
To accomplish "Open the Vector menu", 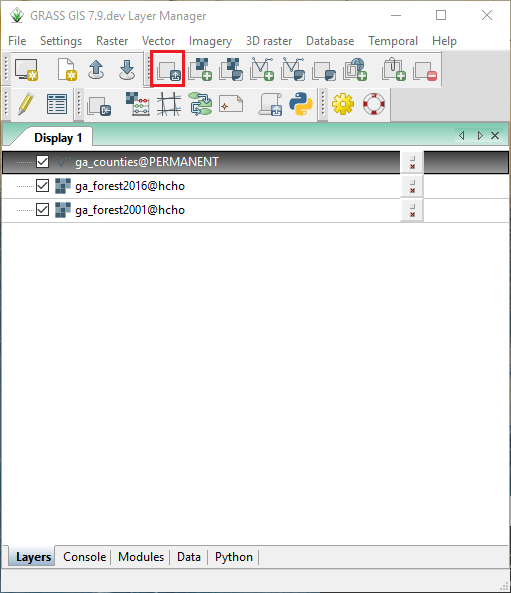I will tap(158, 41).
